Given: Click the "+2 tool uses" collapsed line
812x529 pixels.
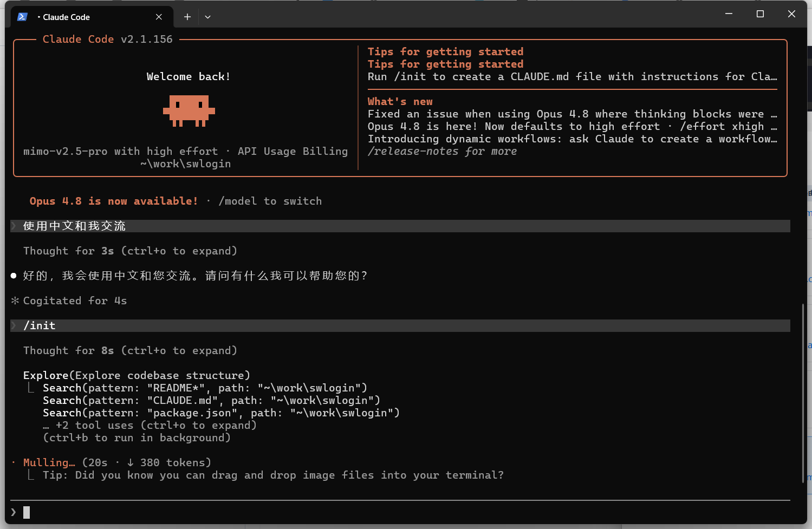Looking at the screenshot, I should click(150, 425).
